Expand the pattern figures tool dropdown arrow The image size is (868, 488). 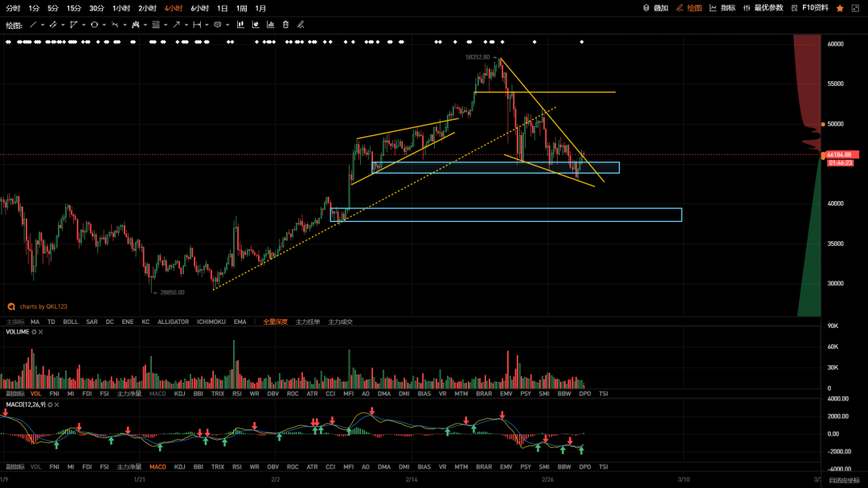click(x=145, y=25)
